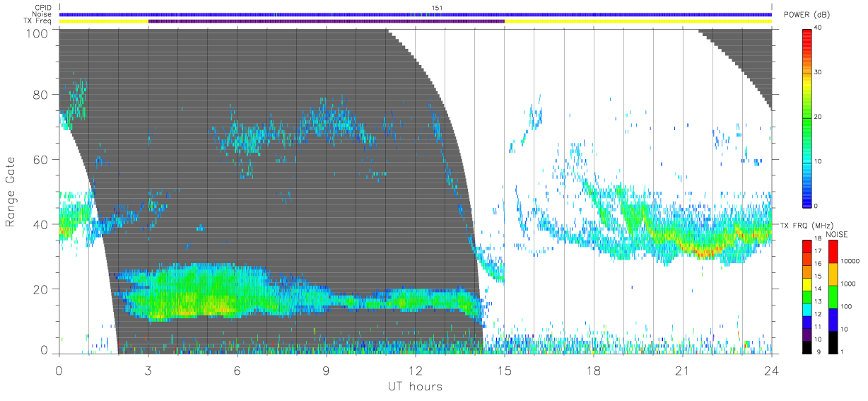This screenshot has height=401, width=868.
Task: Click the noise scale value 1000
Action: pos(848,284)
